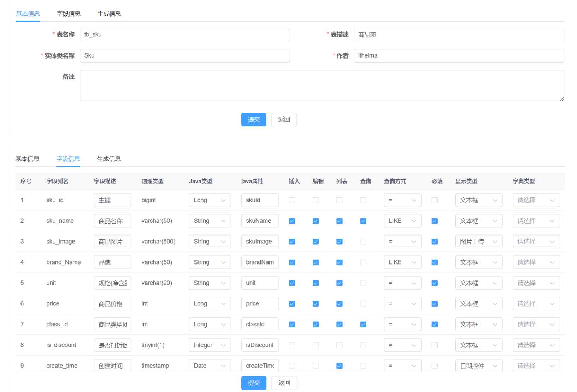Check the 必填 checkbox for is_discount

pyautogui.click(x=435, y=345)
